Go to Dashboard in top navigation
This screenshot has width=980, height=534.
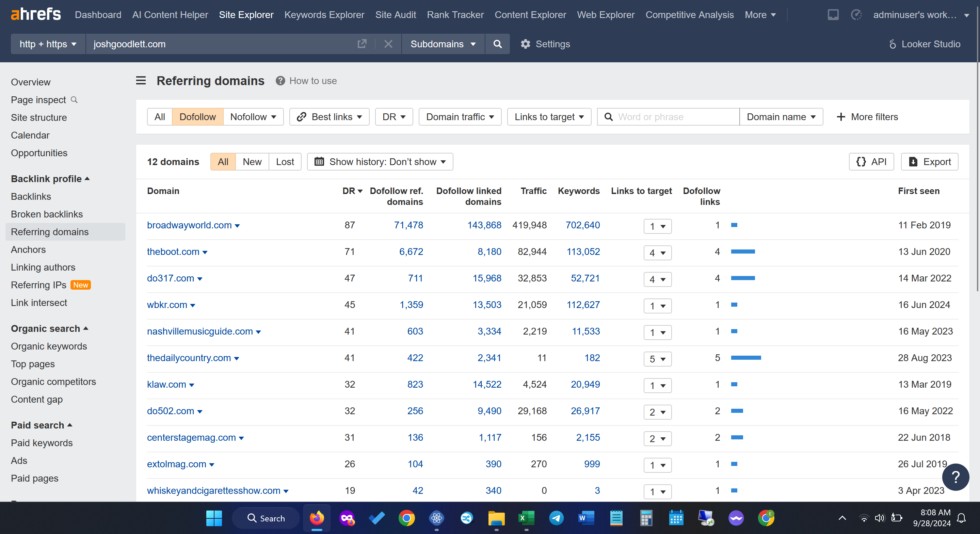(98, 15)
